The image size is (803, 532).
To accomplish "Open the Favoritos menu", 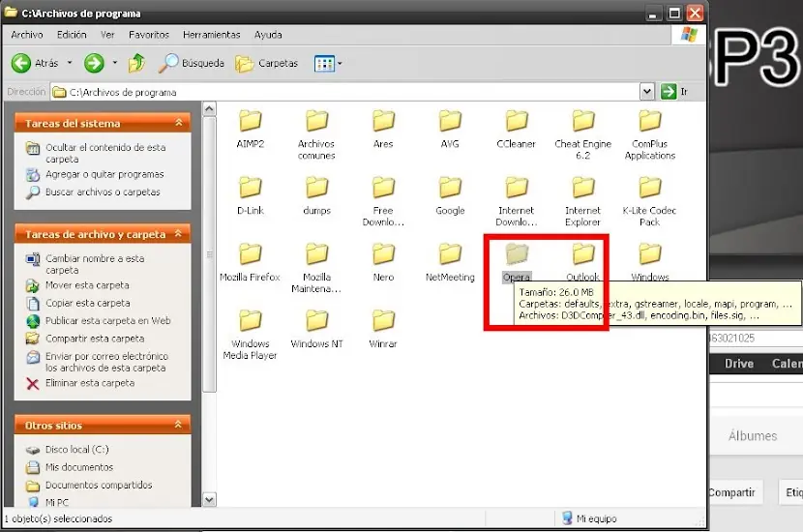I will pos(149,35).
